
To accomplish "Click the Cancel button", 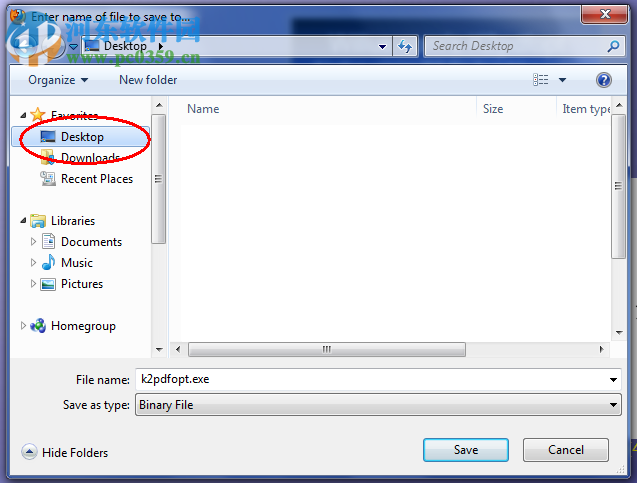I will coord(566,450).
